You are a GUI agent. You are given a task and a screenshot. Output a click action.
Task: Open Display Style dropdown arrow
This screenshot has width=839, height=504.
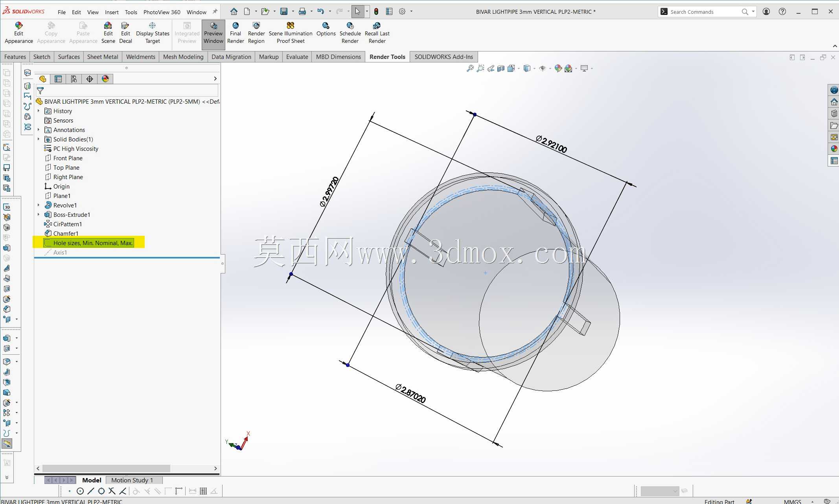534,68
